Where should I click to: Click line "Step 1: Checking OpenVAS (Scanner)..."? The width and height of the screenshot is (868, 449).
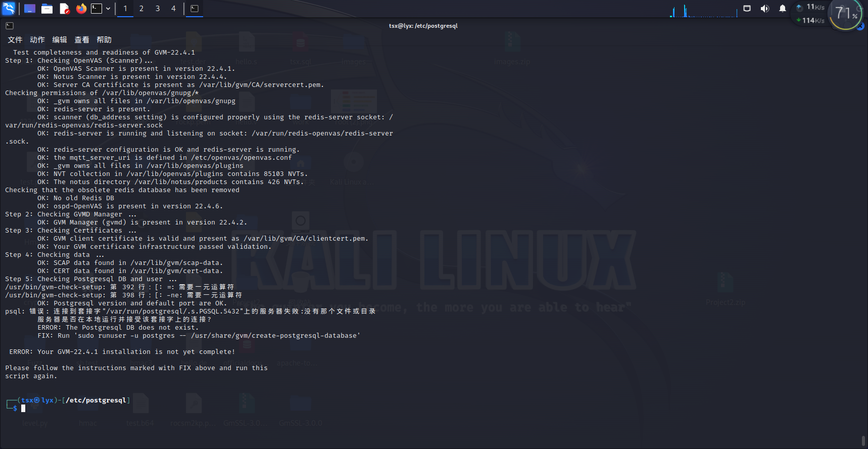coord(79,61)
